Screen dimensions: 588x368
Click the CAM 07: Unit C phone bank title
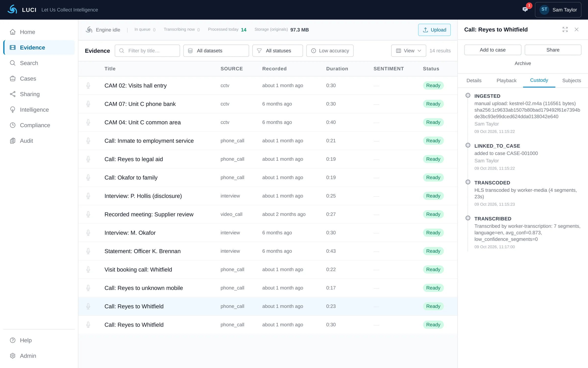140,104
